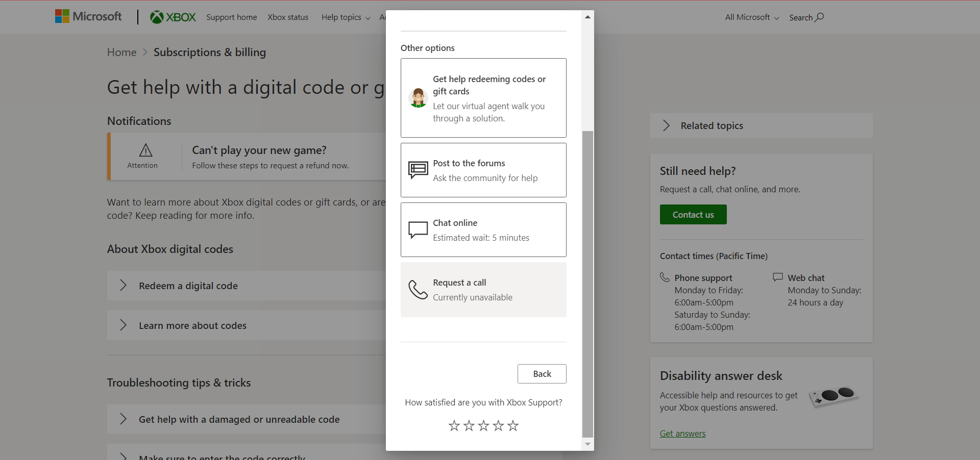Screen dimensions: 980x460
Task: Rate three stars for Xbox Support
Action: (483, 425)
